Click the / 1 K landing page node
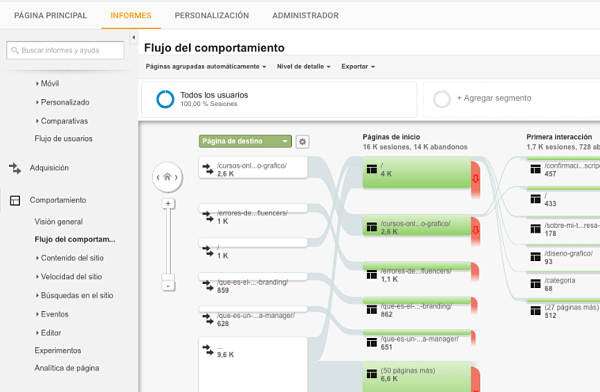600x392 pixels. 253,248
